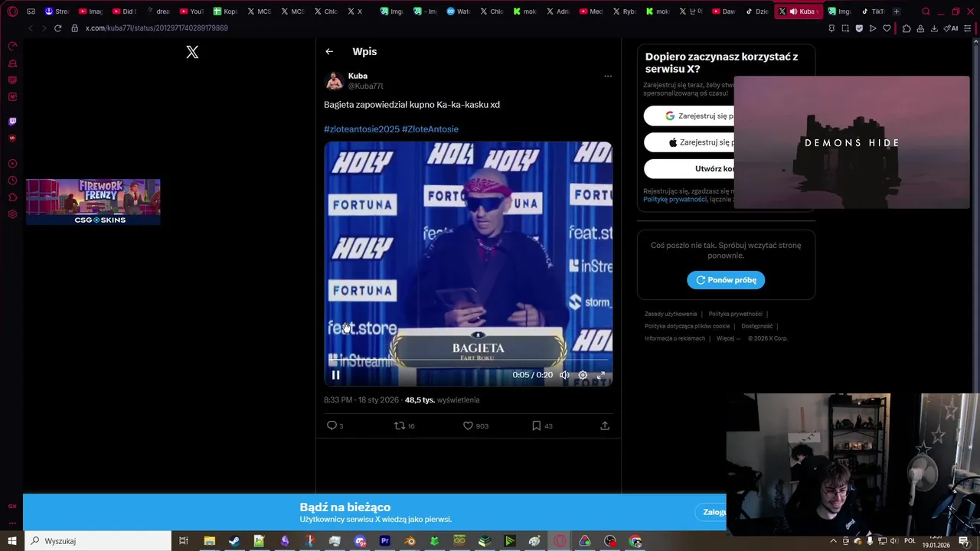
Task: Go back using the Wpis arrow
Action: tap(329, 51)
